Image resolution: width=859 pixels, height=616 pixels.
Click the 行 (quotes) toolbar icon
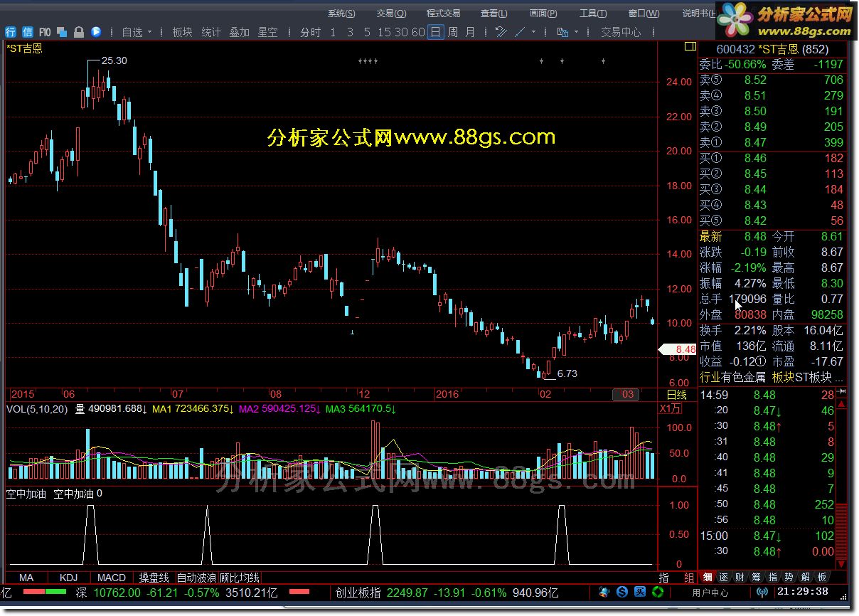pyautogui.click(x=11, y=32)
